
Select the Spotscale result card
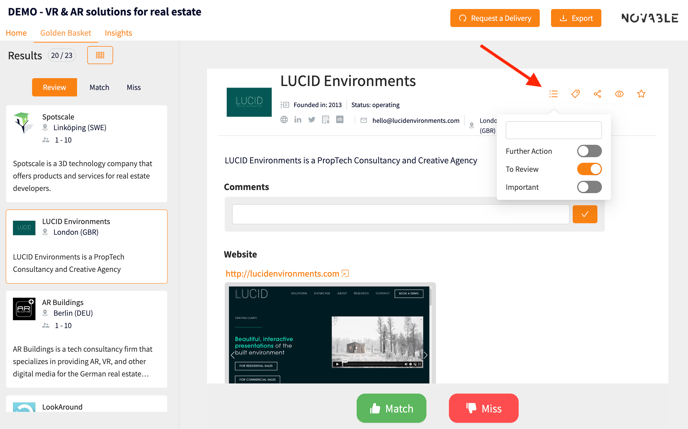point(86,154)
